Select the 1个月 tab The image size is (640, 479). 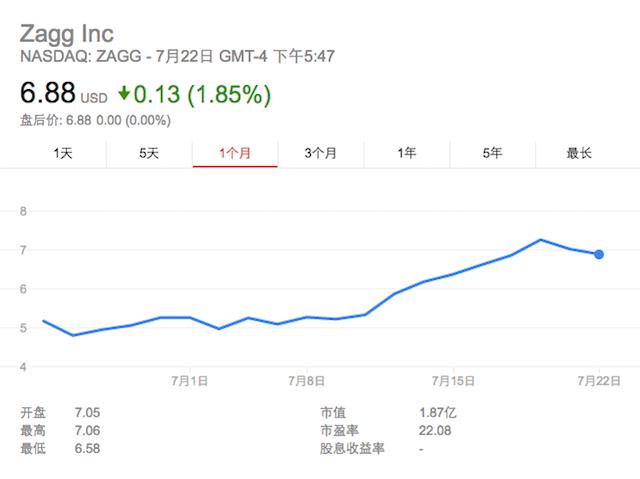pyautogui.click(x=235, y=153)
